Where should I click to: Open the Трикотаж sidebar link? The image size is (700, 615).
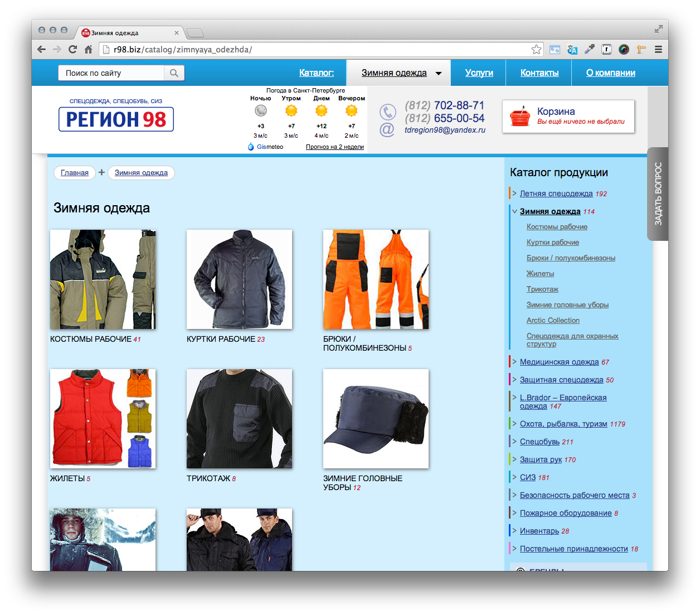[542, 289]
